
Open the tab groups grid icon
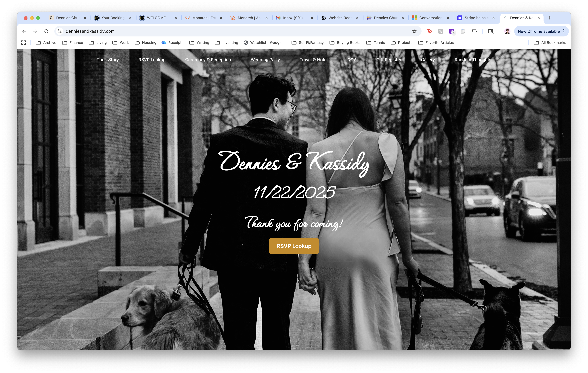click(23, 42)
